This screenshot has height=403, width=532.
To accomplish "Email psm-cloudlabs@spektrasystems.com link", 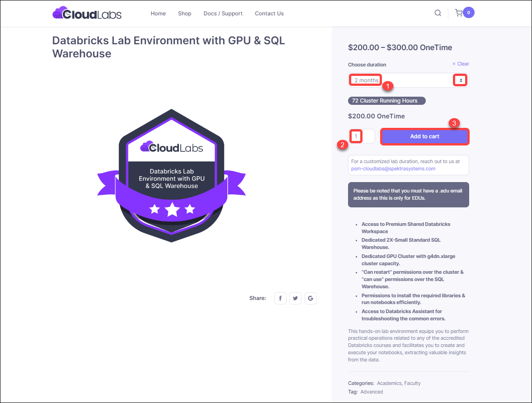I will 393,169.
